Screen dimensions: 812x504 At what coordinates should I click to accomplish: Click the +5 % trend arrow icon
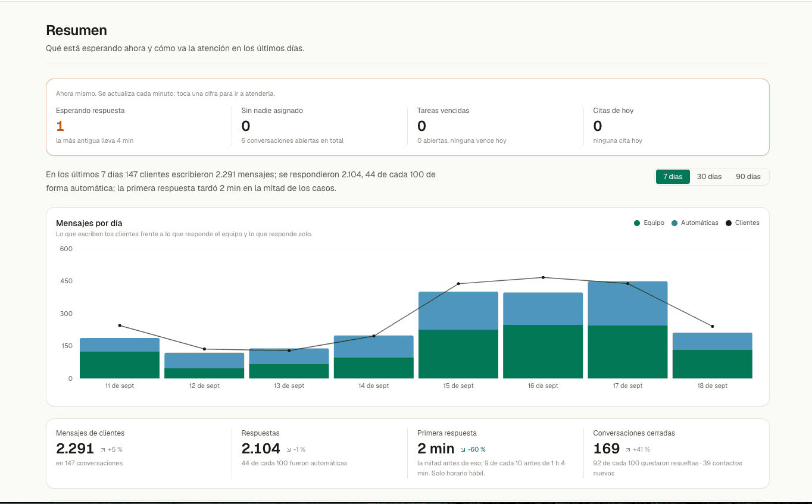tap(103, 450)
